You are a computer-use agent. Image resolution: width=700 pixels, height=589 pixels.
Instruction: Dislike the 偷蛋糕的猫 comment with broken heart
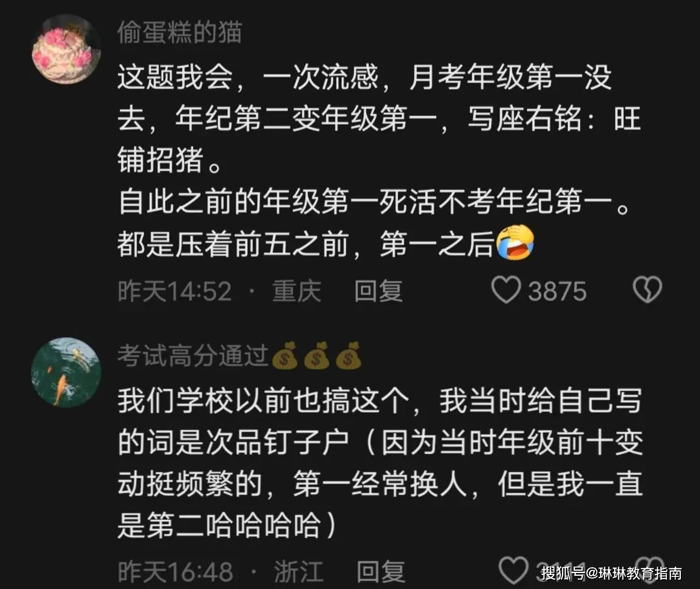[647, 289]
